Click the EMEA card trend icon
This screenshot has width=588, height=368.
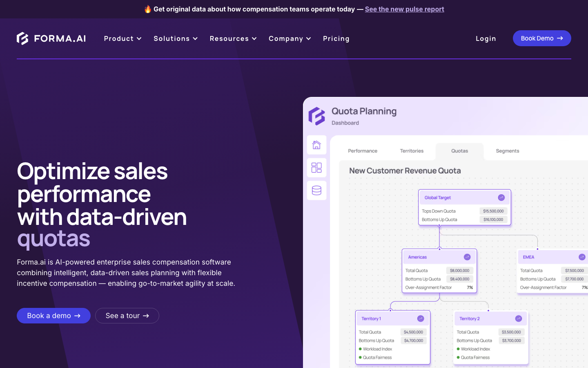click(x=582, y=257)
